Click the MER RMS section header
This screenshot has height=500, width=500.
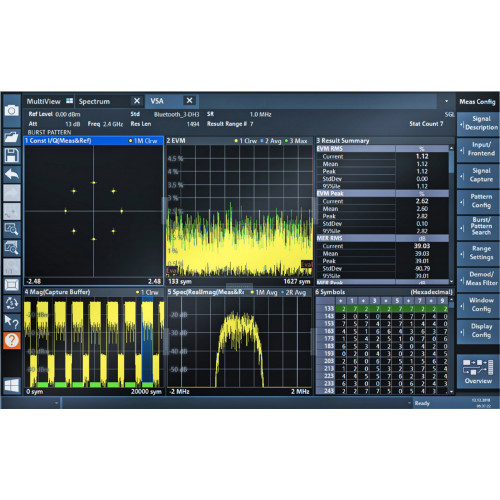coord(382,238)
